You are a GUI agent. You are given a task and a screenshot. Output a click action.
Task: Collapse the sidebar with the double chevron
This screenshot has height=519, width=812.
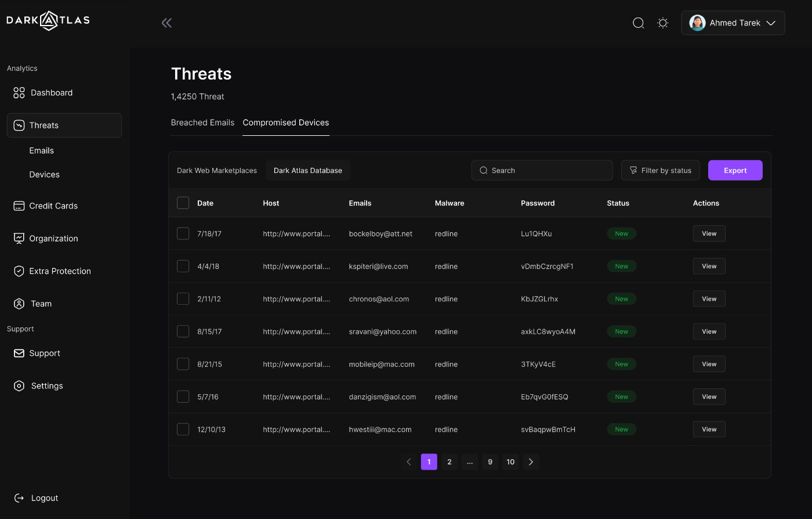pyautogui.click(x=166, y=23)
